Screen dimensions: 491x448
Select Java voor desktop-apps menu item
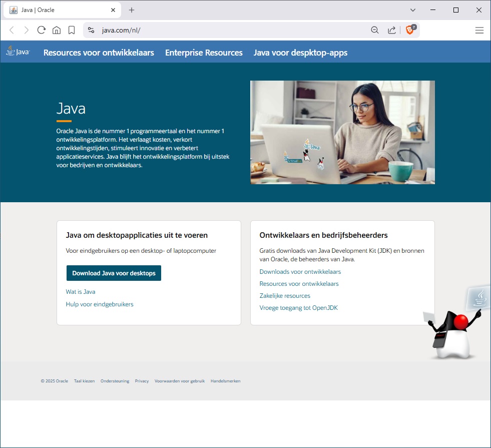point(300,53)
